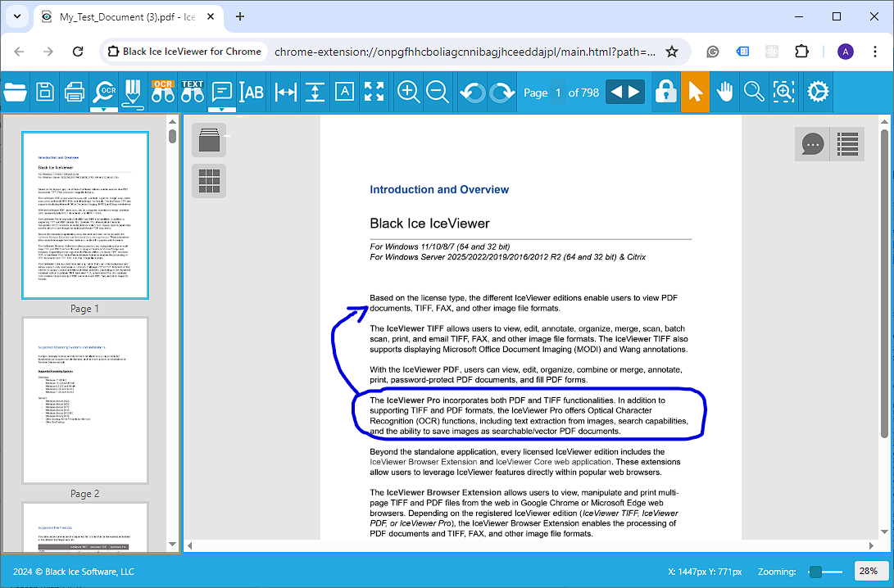Screen dimensions: 894x588
Task: Click the horizontal scrollbar right arrow
Action: 871,546
